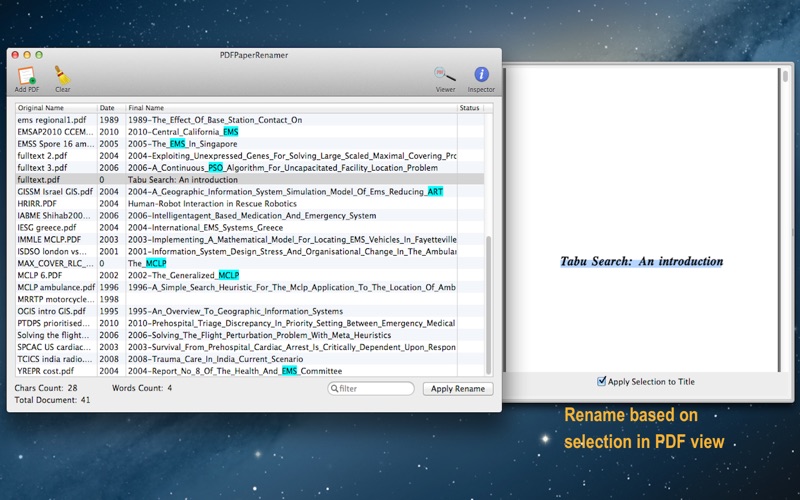
Task: Click the Status column header
Action: coord(470,108)
